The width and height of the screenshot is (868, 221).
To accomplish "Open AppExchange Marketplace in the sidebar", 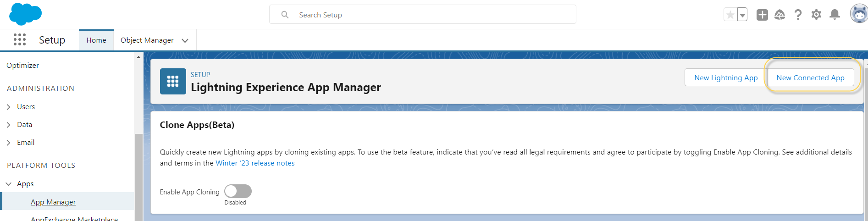I will coord(74,218).
